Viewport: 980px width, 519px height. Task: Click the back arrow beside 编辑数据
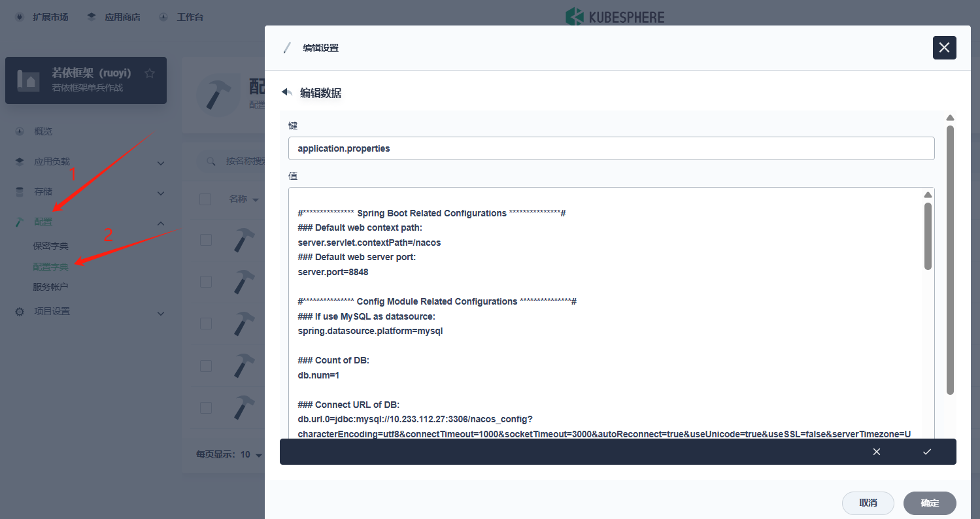click(x=286, y=93)
